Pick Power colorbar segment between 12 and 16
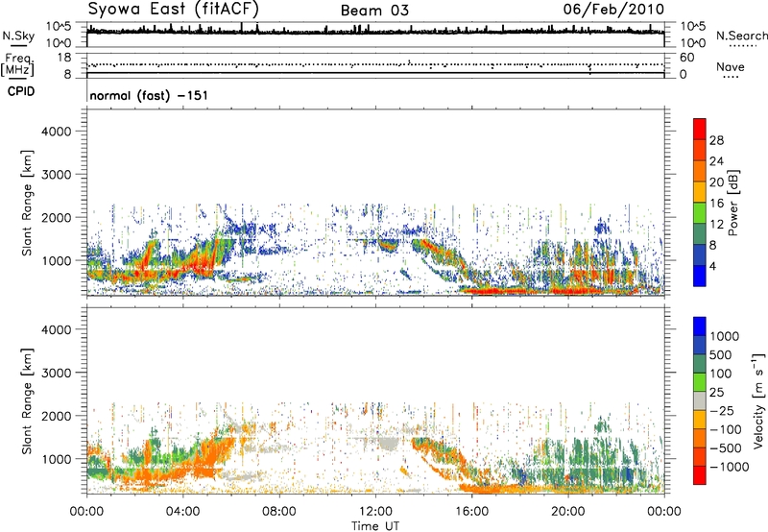The image size is (768, 532). click(x=700, y=213)
